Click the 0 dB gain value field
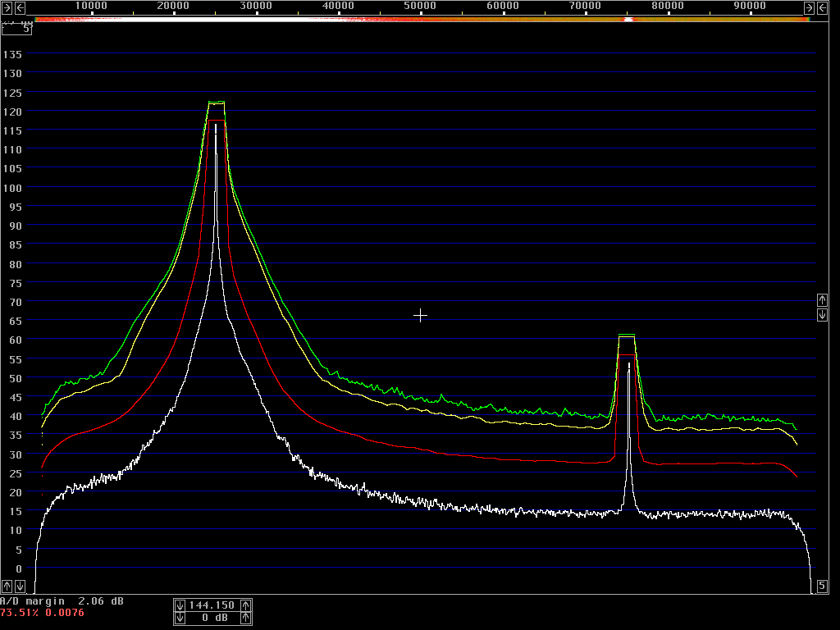Image resolution: width=840 pixels, height=630 pixels. click(x=212, y=619)
